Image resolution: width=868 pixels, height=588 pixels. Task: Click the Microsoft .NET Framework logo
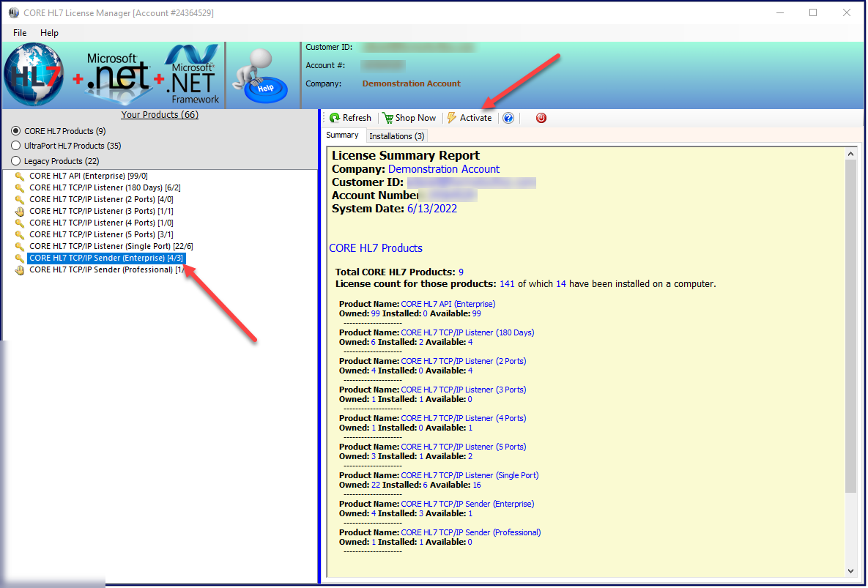click(x=193, y=75)
